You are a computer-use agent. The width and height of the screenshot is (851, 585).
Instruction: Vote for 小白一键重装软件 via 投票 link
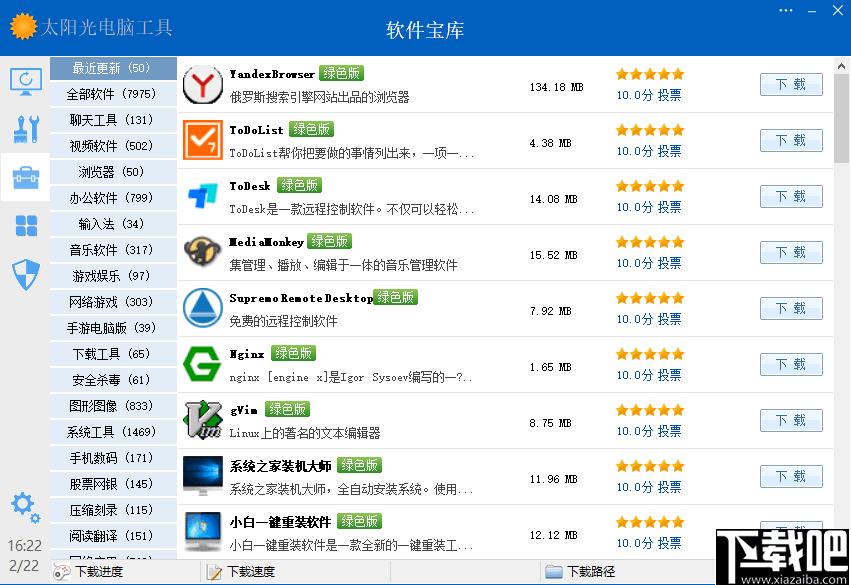[x=669, y=543]
